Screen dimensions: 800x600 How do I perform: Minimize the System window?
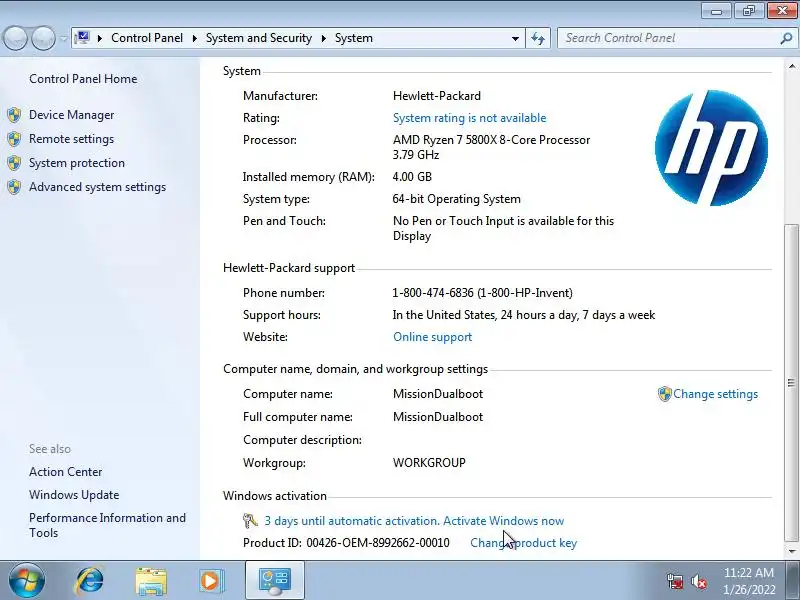716,10
